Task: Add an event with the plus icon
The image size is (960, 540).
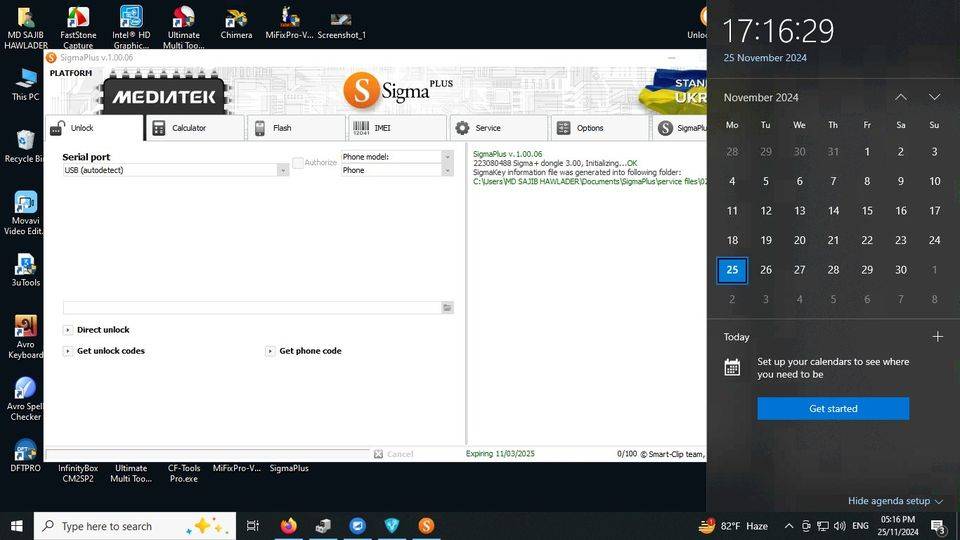Action: (937, 337)
